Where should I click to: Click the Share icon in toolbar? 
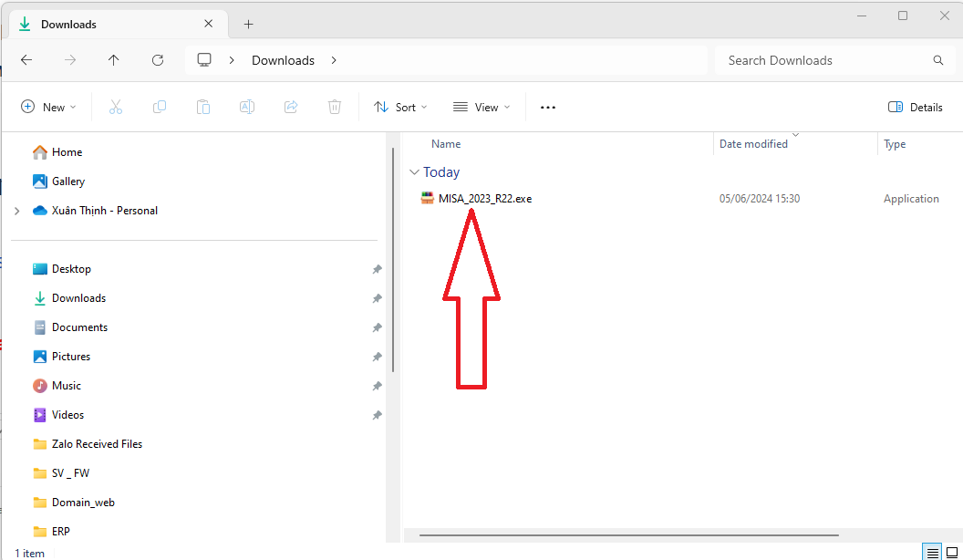pos(291,107)
